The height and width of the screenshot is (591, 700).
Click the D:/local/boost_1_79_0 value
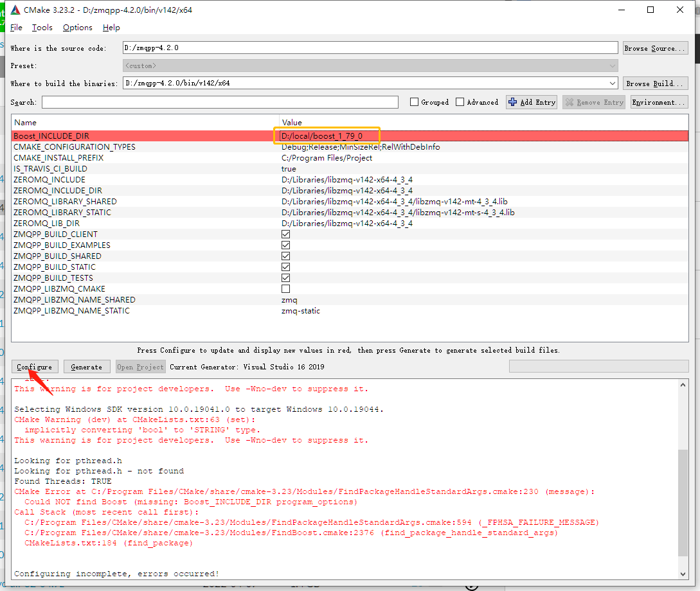pos(322,136)
